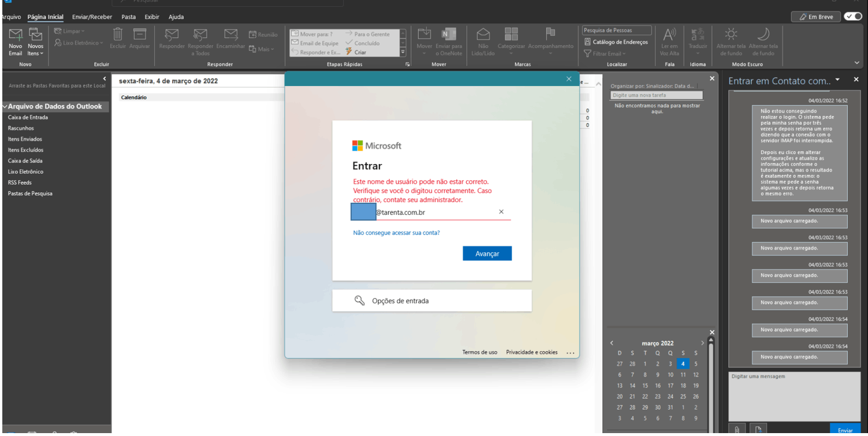Select the Lixo Eletrônico folder in the folder pane
The width and height of the screenshot is (868, 436).
(x=25, y=172)
